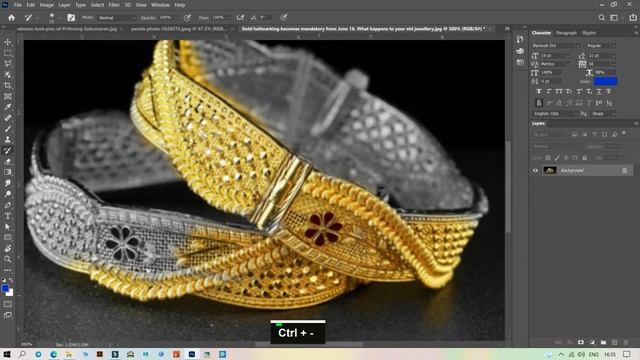Select the Move tool
640x360 pixels.
(8, 42)
